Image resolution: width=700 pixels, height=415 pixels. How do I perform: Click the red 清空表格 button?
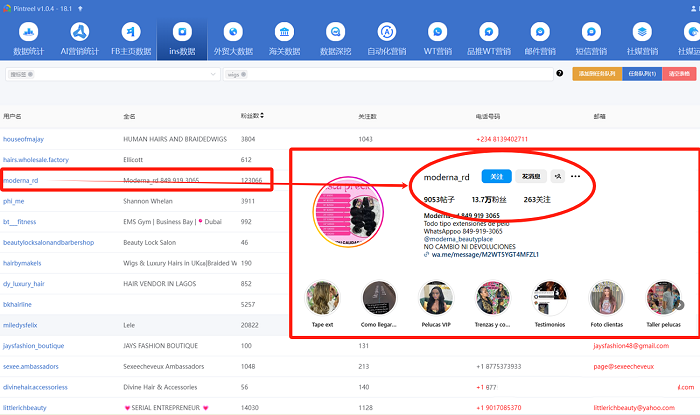coord(679,74)
